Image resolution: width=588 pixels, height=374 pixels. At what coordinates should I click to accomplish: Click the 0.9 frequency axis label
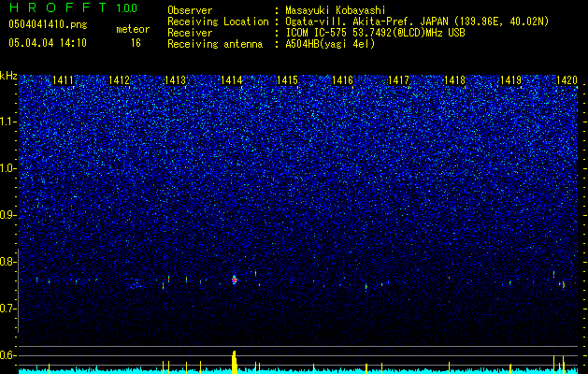(x=8, y=215)
